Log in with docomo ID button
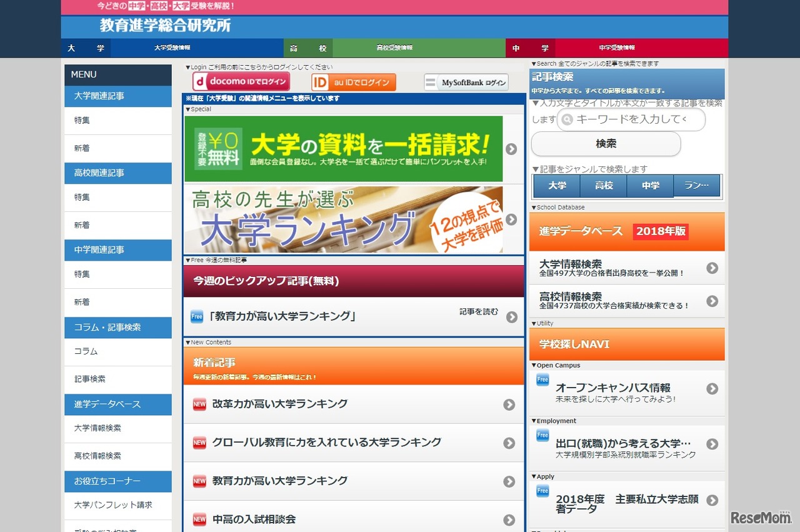 point(241,82)
